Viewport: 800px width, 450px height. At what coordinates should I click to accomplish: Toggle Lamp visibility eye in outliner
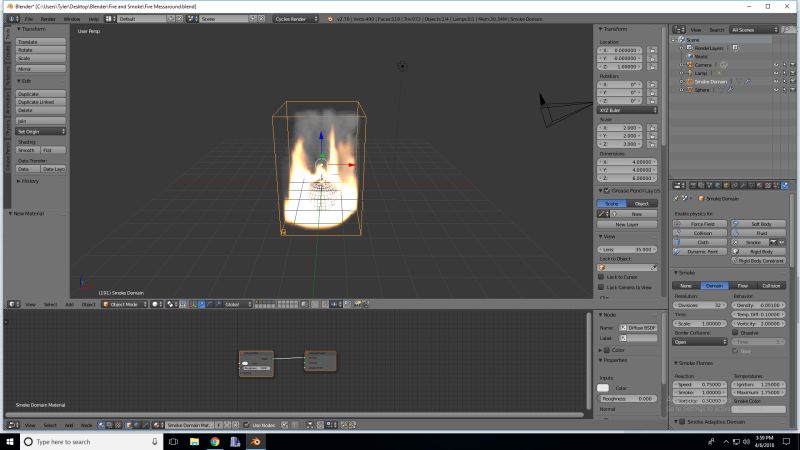tap(776, 73)
